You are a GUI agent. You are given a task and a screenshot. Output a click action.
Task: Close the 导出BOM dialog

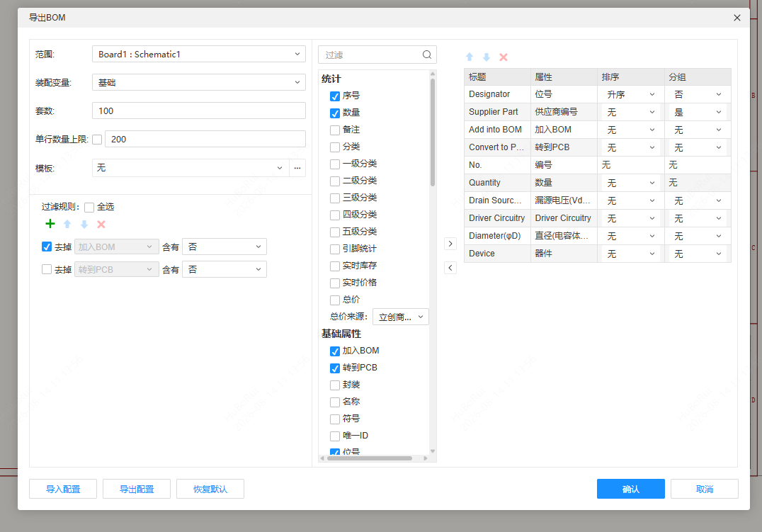pos(737,18)
